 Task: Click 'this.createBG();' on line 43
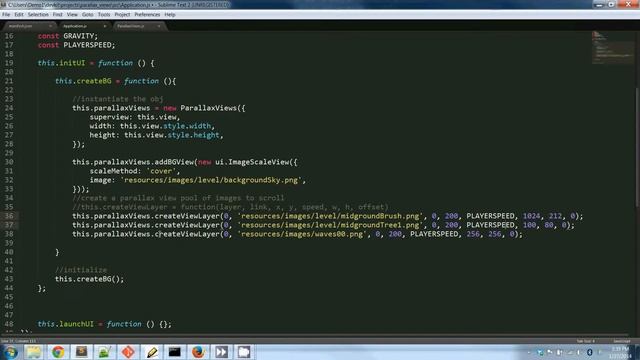click(89, 279)
